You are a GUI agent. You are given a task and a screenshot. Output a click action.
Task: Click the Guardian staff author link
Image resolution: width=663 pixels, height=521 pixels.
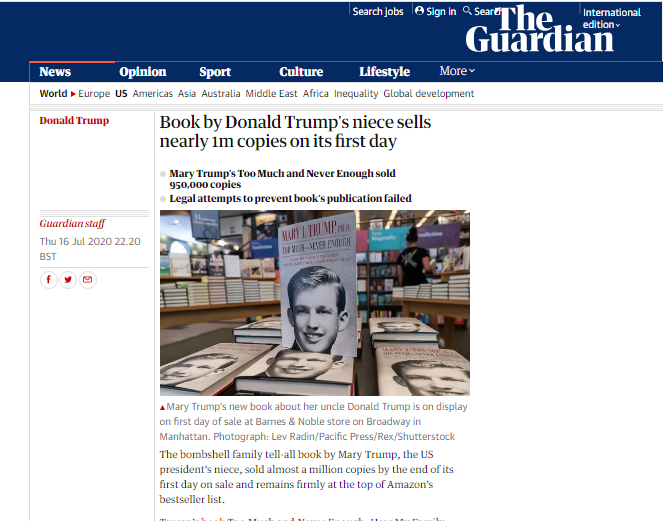72,223
